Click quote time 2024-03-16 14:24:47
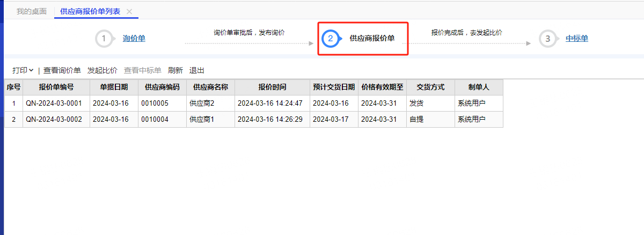Image resolution: width=644 pixels, height=235 pixels. click(x=272, y=103)
